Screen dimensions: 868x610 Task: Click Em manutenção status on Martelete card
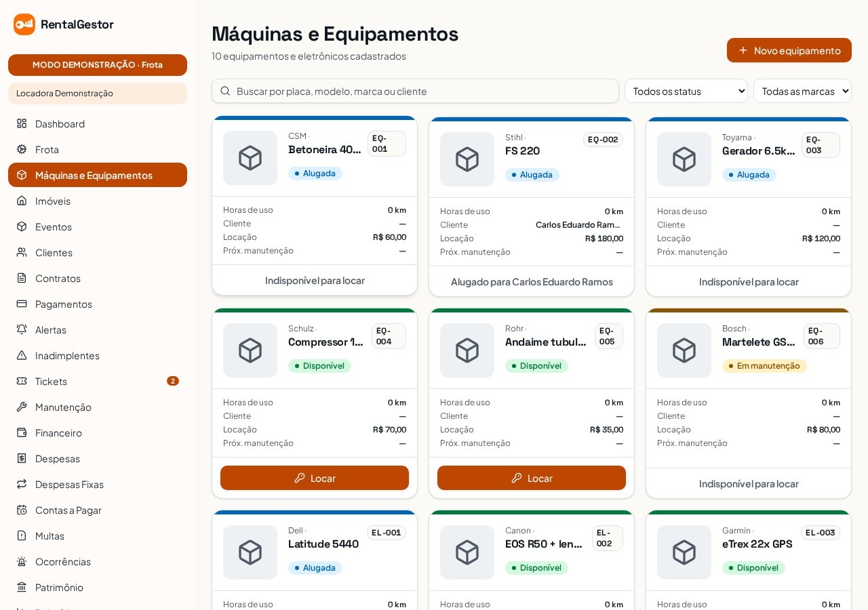click(764, 366)
